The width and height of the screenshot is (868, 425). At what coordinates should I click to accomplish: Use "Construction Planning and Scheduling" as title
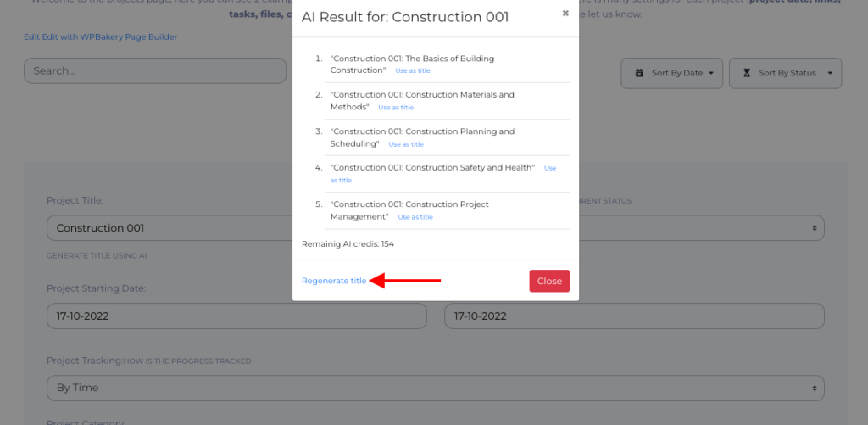pos(406,144)
